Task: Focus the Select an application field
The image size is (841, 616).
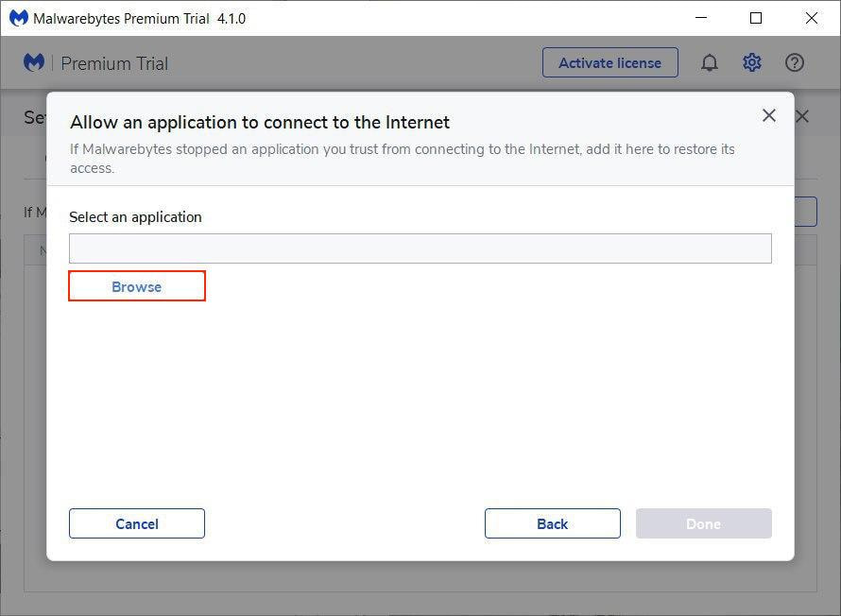Action: tap(420, 248)
